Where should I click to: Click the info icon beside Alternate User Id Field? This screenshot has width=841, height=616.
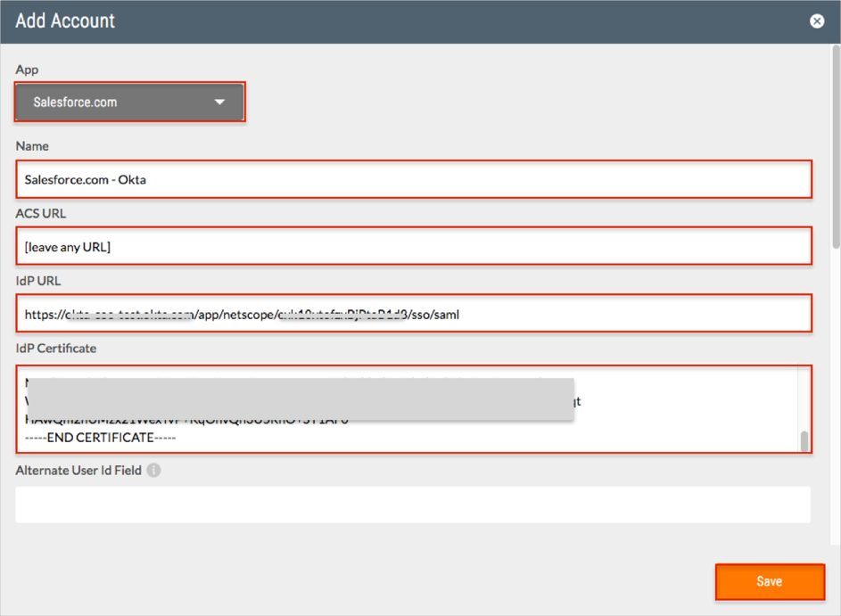coord(153,470)
